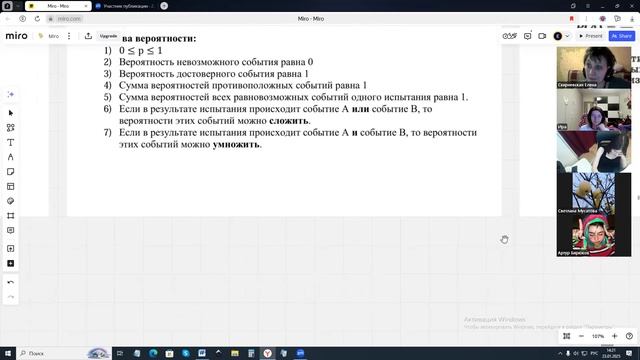
Task: Open Yandex Browser in taskbar
Action: point(267,353)
